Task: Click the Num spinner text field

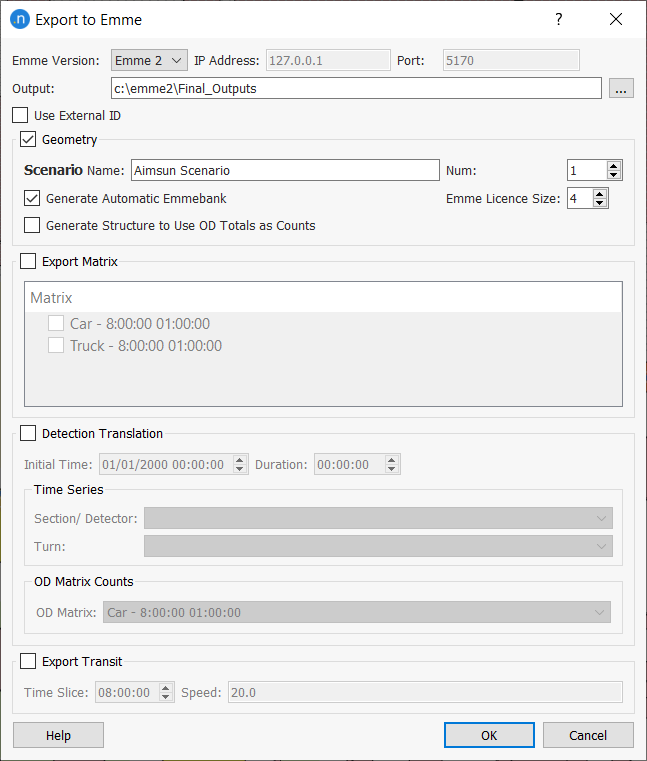Action: coord(587,170)
